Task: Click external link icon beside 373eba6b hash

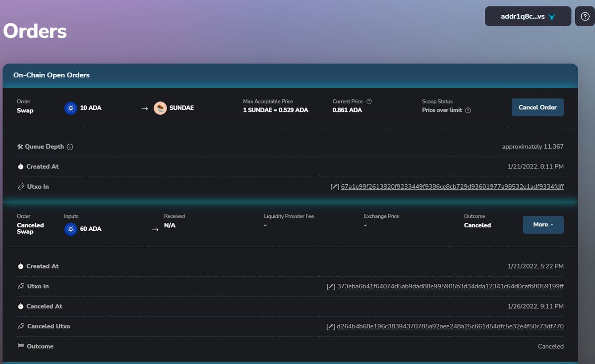Action: click(x=330, y=286)
